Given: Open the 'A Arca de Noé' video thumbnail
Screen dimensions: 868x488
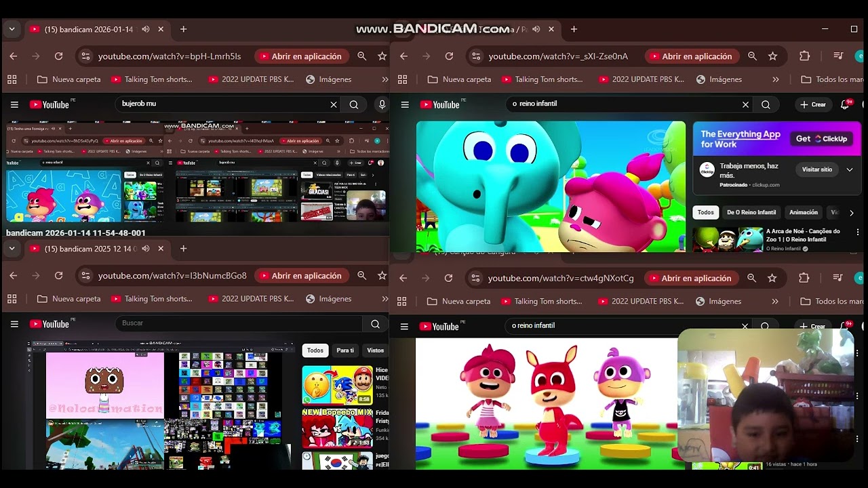Looking at the screenshot, I should [x=728, y=239].
